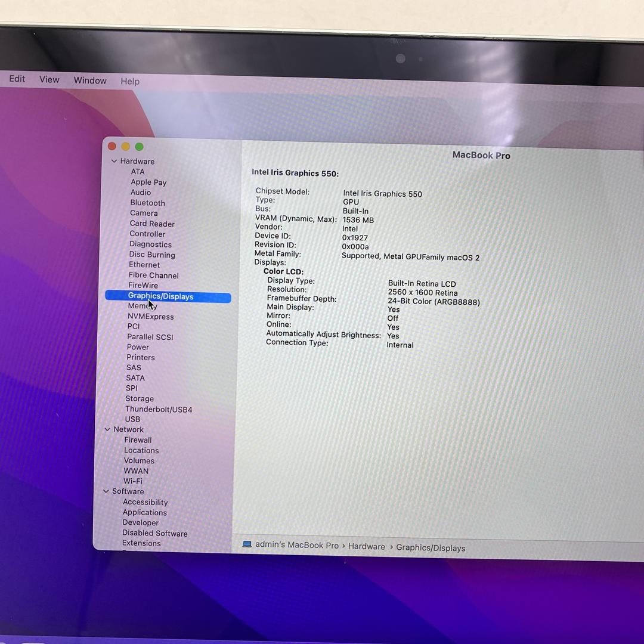The height and width of the screenshot is (644, 644).
Task: Select Locations under Network
Action: (x=141, y=451)
